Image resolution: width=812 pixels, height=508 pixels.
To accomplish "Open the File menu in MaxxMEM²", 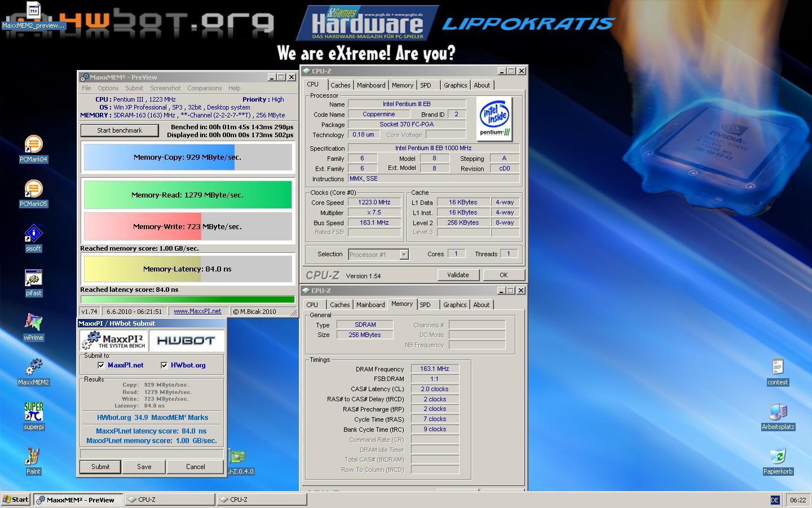I will (x=86, y=88).
